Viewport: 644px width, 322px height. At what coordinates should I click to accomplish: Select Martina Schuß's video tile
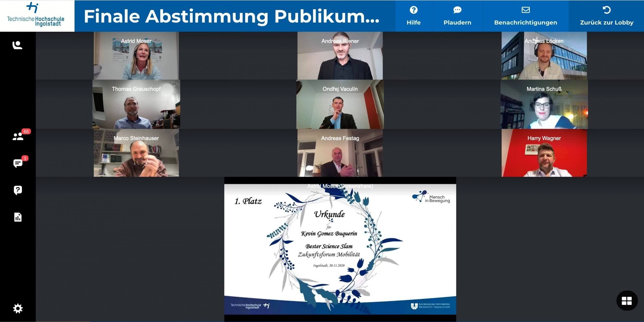544,104
